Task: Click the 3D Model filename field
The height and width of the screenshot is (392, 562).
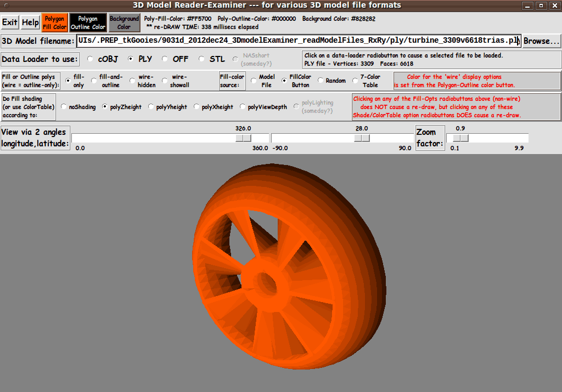Action: tap(298, 41)
